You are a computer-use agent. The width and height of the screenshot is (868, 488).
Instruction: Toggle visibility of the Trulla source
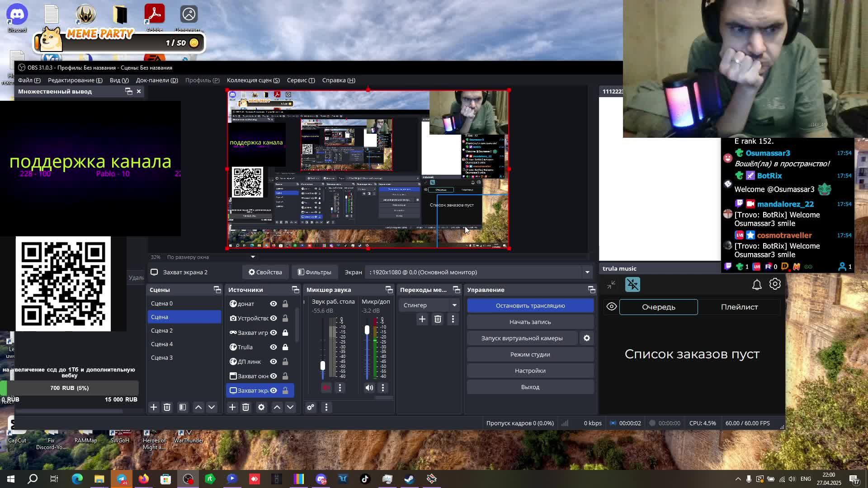(274, 347)
